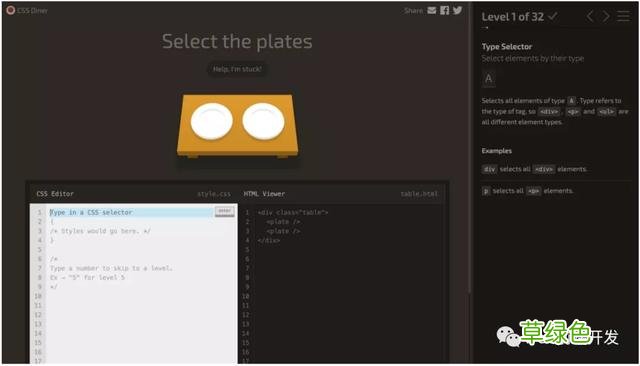Open the level list hamburger menu

623,16
